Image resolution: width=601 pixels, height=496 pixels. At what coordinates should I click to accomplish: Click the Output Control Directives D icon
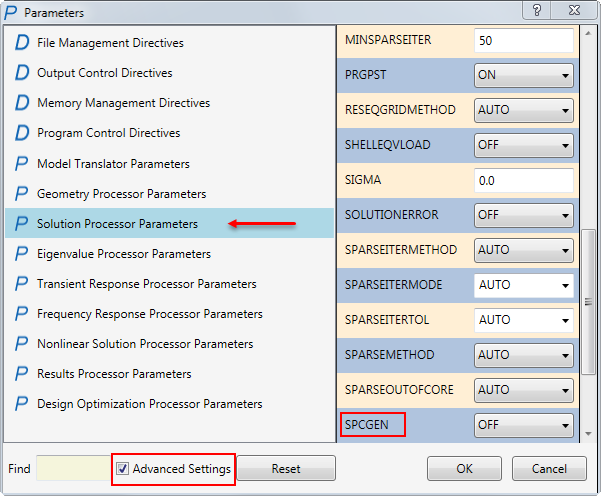tap(22, 73)
